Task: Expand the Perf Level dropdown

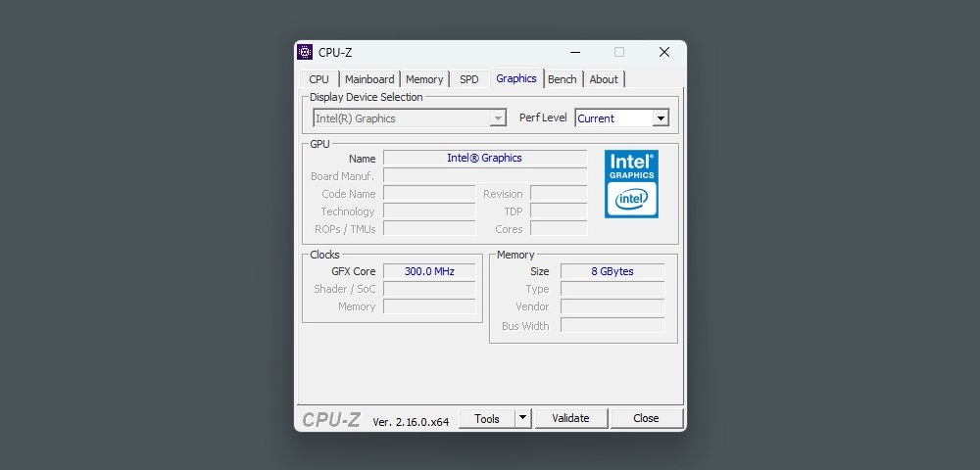Action: (x=660, y=118)
